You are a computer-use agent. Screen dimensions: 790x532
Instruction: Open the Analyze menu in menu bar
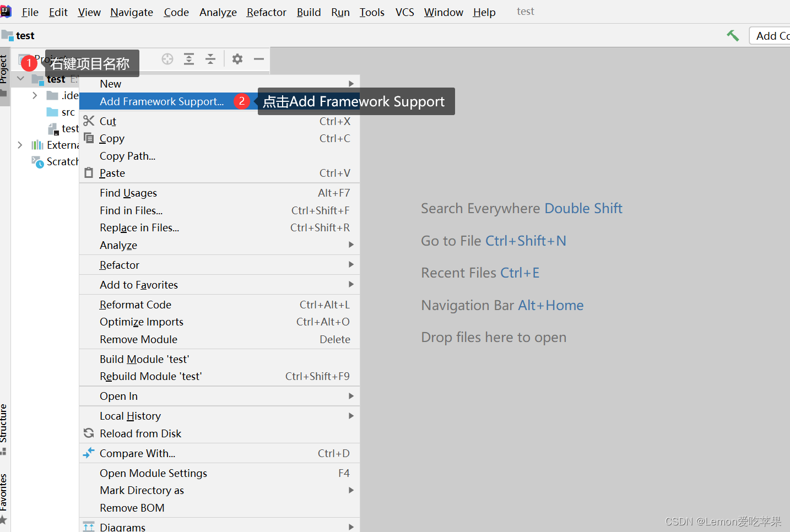[218, 12]
